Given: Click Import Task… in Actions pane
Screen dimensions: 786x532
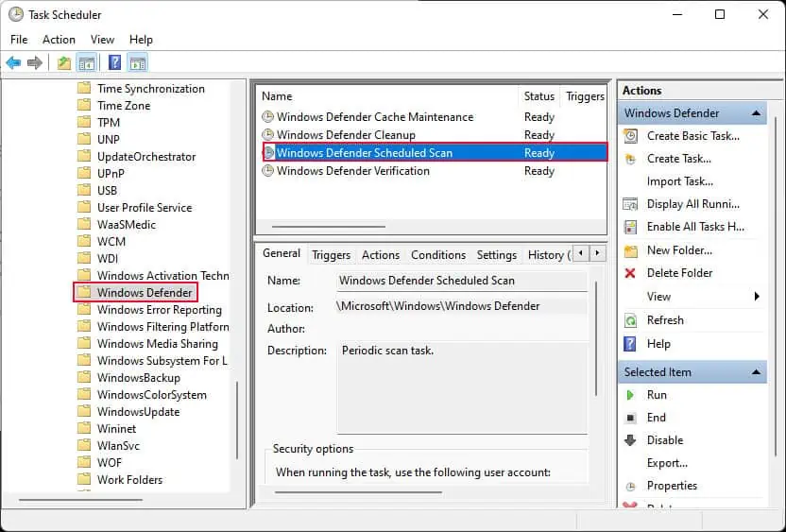Looking at the screenshot, I should [x=680, y=181].
